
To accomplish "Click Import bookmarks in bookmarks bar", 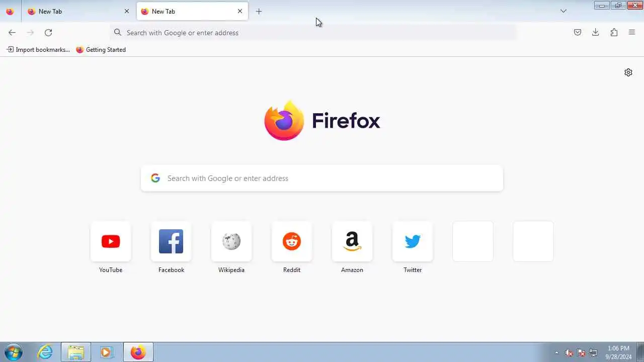I will [38, 50].
